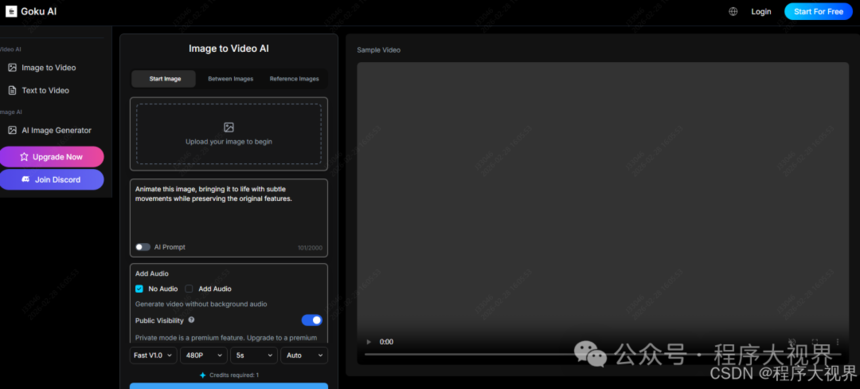
Task: Open the language globe icon
Action: click(x=733, y=12)
